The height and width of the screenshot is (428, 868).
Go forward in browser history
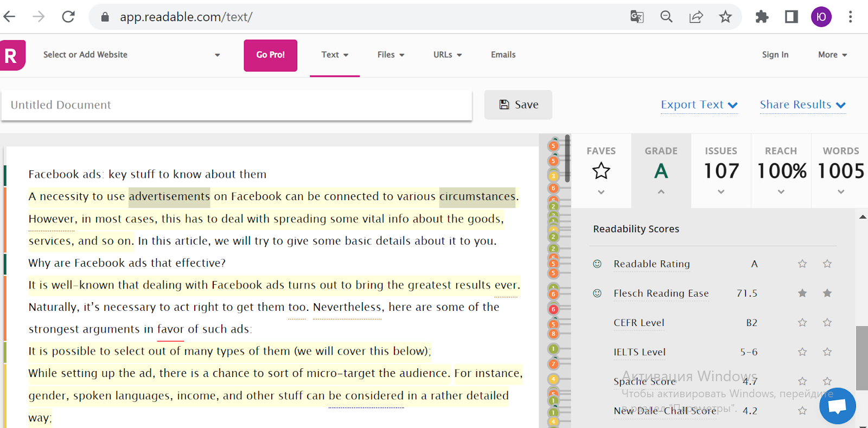[x=39, y=17]
